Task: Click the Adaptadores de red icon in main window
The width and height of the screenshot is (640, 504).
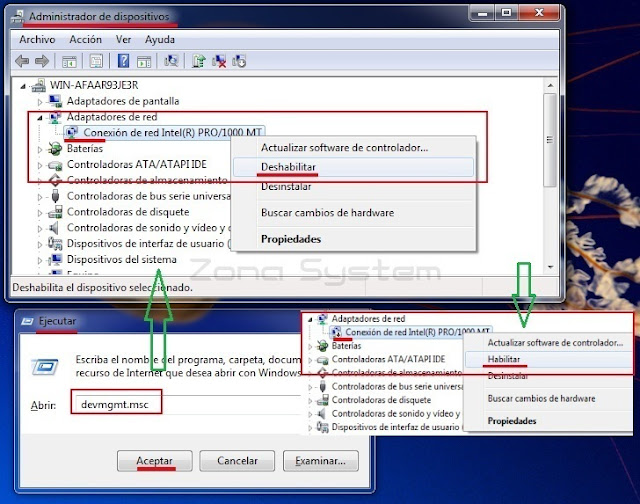Action: click(x=55, y=117)
